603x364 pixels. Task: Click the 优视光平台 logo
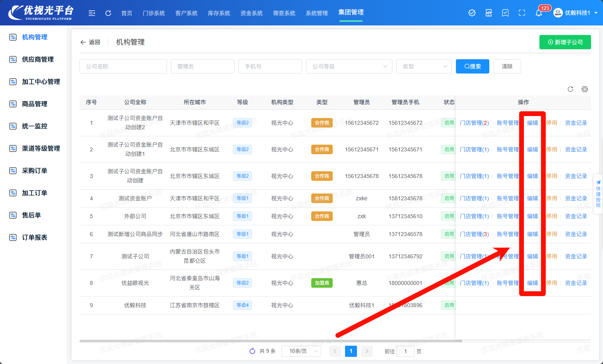[41, 13]
